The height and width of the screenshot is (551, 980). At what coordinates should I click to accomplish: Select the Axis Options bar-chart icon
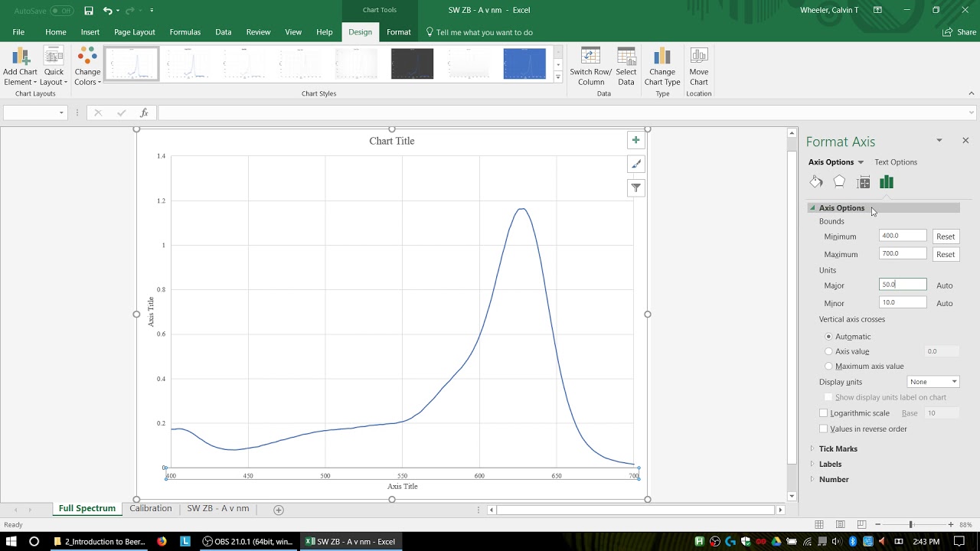(887, 182)
